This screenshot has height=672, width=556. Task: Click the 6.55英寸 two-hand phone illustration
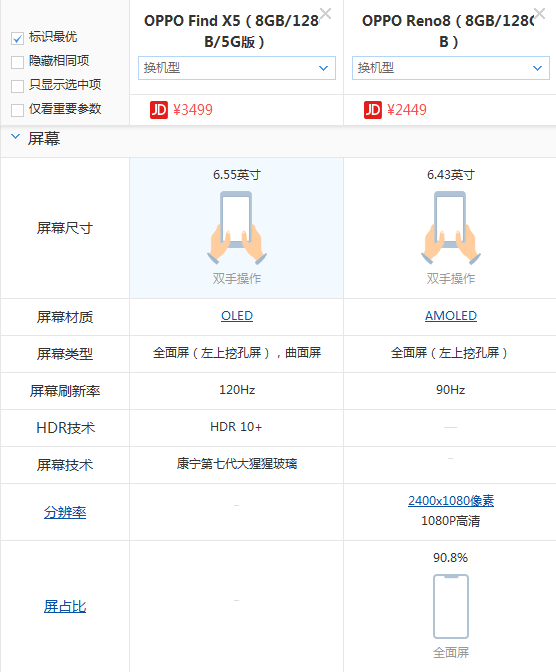pyautogui.click(x=237, y=228)
